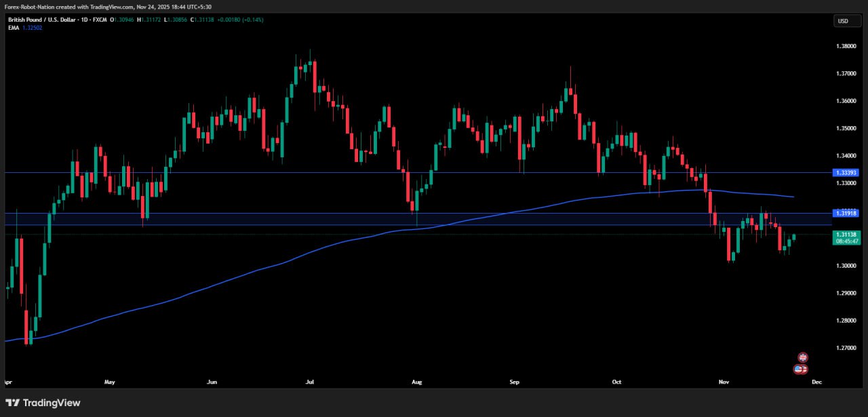The width and height of the screenshot is (868, 417).
Task: Click the Sep label on time axis
Action: pyautogui.click(x=514, y=382)
